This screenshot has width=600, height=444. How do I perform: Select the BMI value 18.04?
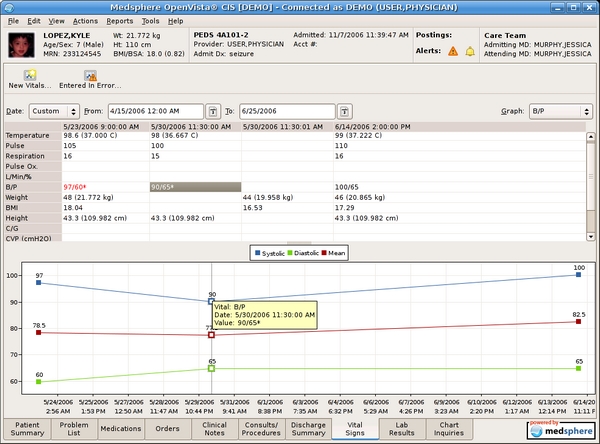pyautogui.click(x=72, y=208)
